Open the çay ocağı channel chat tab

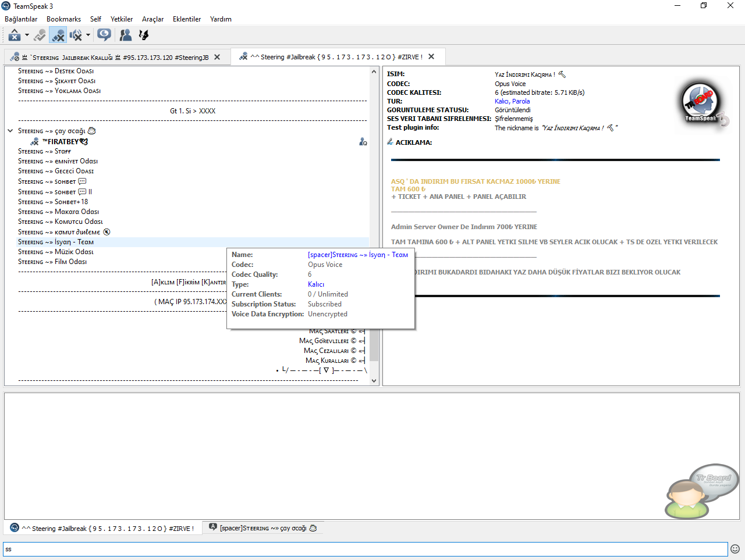pos(263,528)
